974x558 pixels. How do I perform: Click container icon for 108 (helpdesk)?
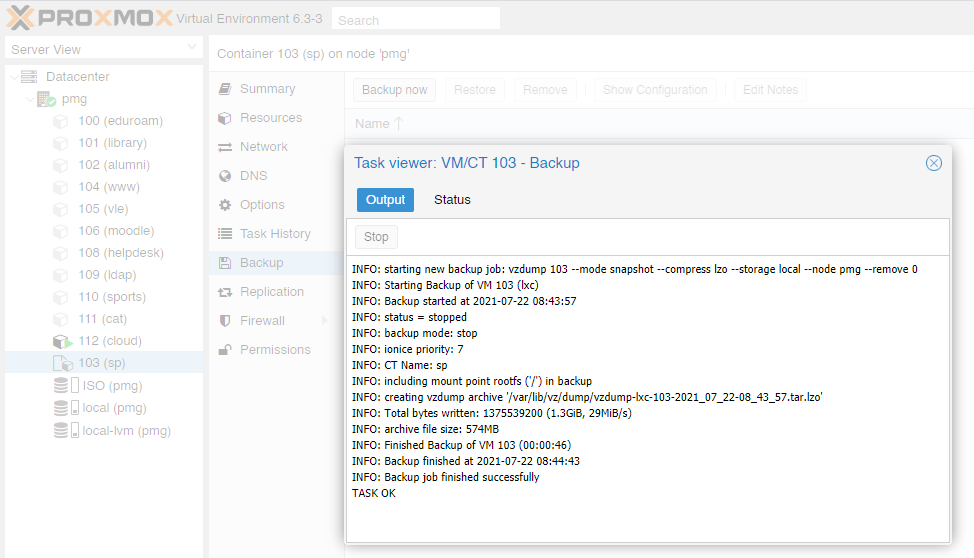pyautogui.click(x=60, y=253)
